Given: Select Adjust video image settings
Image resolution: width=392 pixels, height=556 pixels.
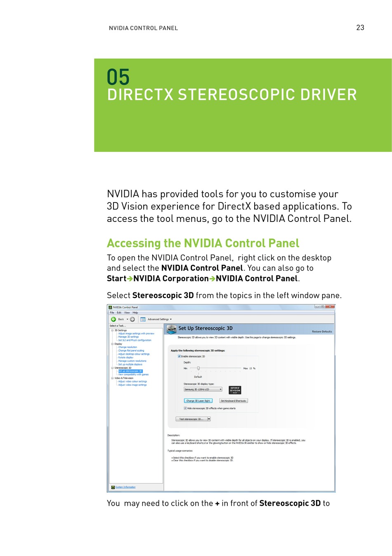Looking at the screenshot, I should 132,385.
